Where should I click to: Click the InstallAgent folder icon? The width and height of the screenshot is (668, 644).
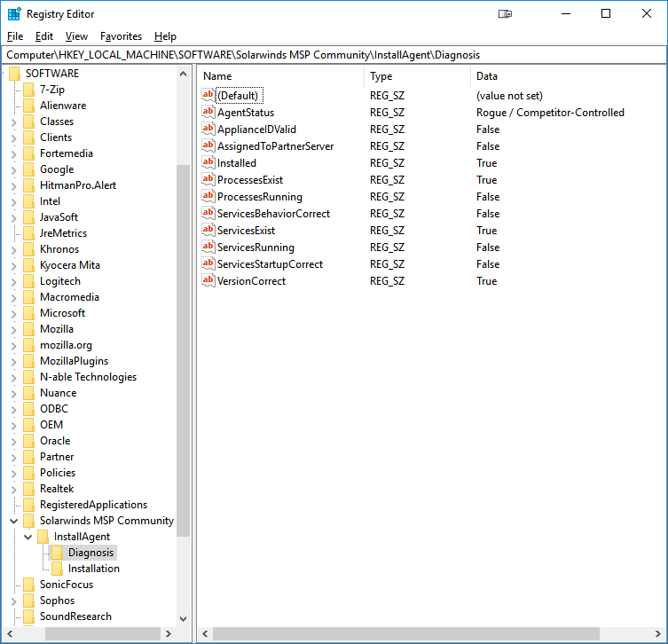click(x=43, y=537)
